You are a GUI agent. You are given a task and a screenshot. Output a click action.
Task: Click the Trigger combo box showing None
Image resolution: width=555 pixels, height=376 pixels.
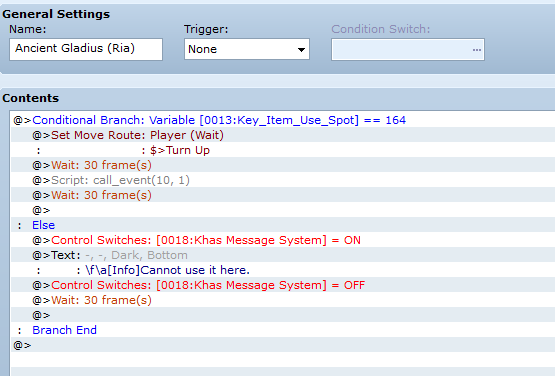[x=247, y=49]
